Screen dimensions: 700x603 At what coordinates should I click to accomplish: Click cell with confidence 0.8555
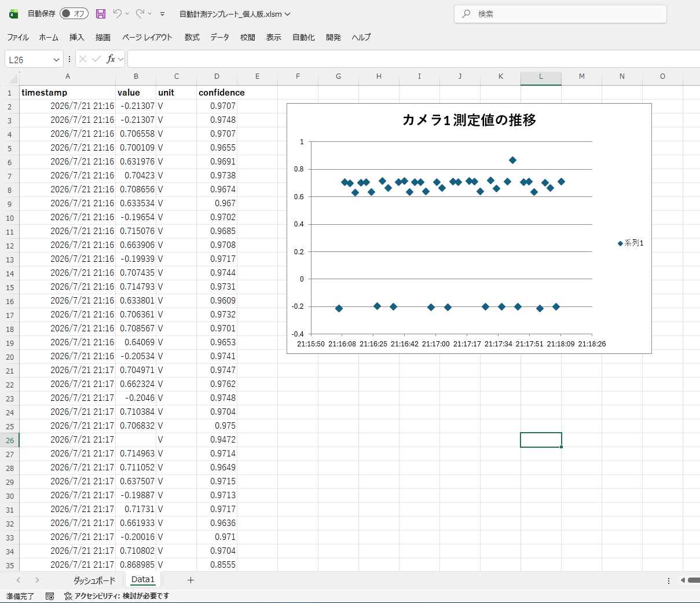(217, 565)
